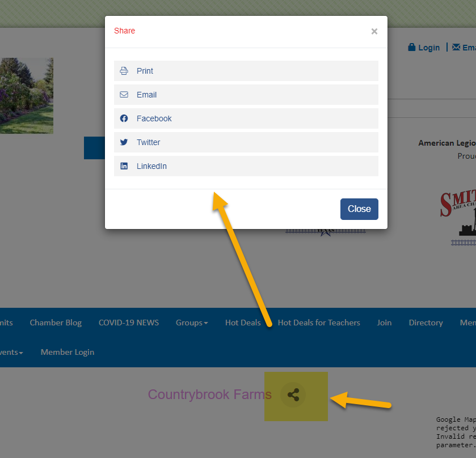
Task: Open the Login link in the header
Action: tap(429, 48)
